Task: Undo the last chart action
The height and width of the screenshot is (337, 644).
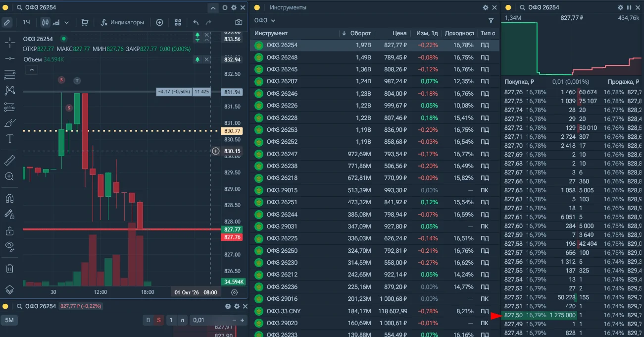Action: pos(196,22)
